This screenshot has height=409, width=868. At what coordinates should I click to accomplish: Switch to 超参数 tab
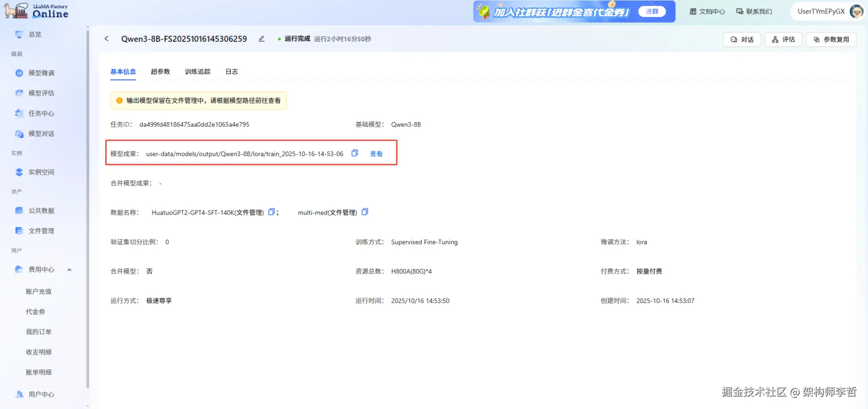[x=161, y=72]
